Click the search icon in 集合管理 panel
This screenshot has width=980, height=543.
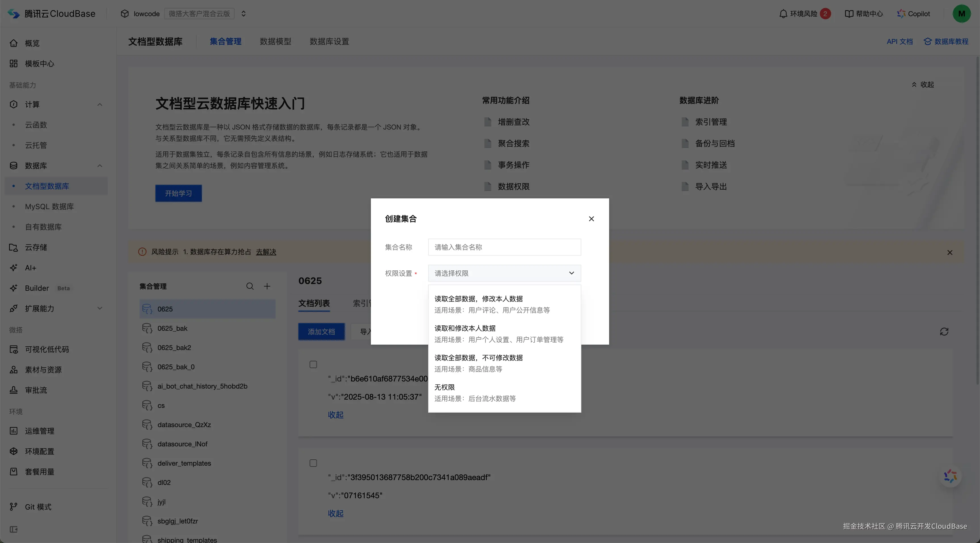coord(250,286)
